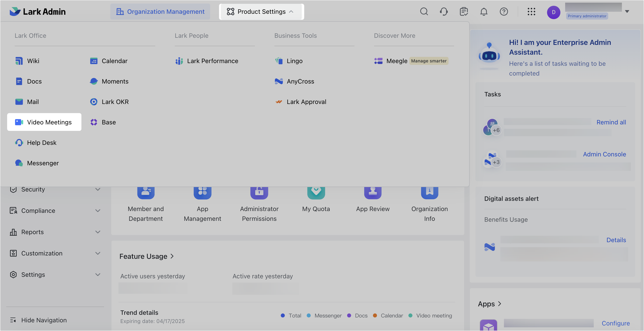This screenshot has width=644, height=331.
Task: Click the Configure link under Apps
Action: pos(616,323)
